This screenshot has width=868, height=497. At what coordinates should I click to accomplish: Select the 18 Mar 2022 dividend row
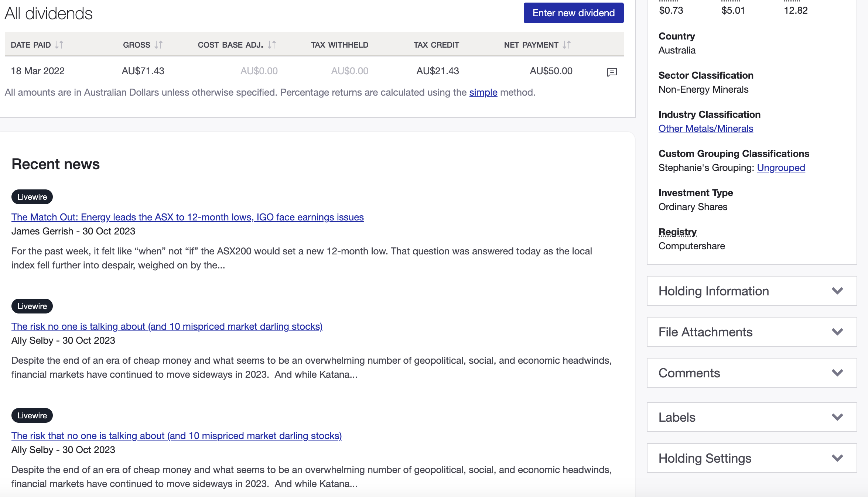click(38, 71)
